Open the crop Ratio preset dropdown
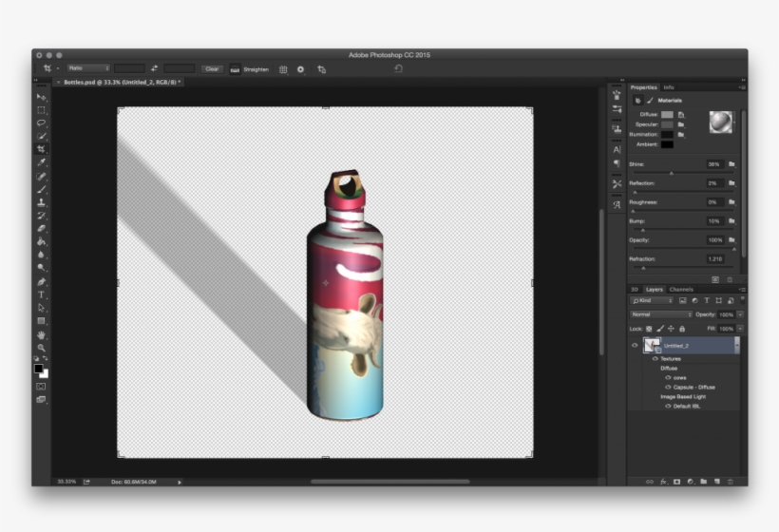The image size is (779, 532). (88, 68)
